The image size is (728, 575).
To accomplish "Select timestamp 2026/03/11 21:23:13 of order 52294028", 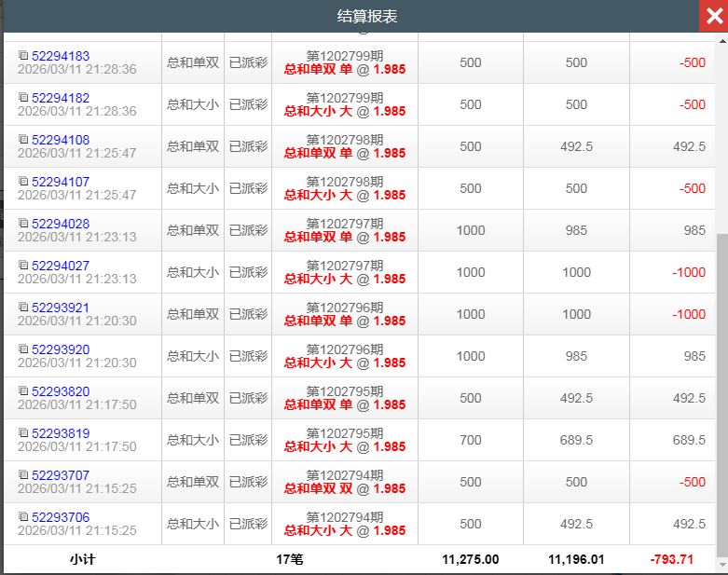I will tap(77, 237).
